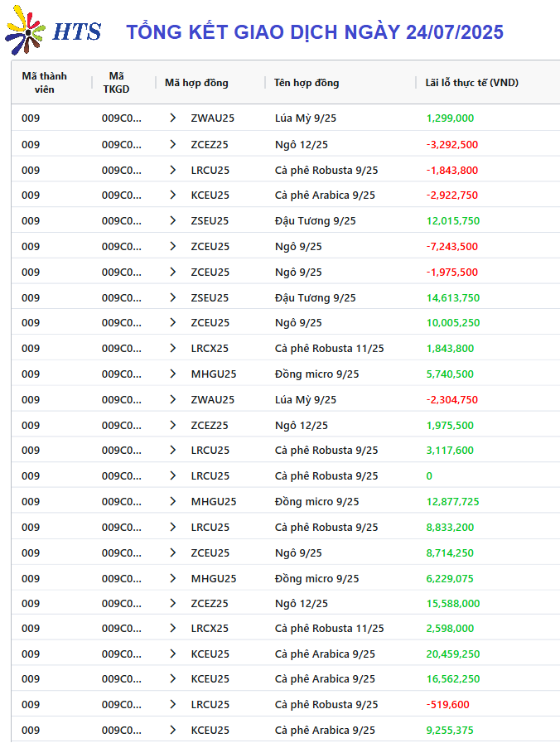The image size is (560, 743).
Task: Click the 15,588,000 profit value
Action: coord(453,604)
